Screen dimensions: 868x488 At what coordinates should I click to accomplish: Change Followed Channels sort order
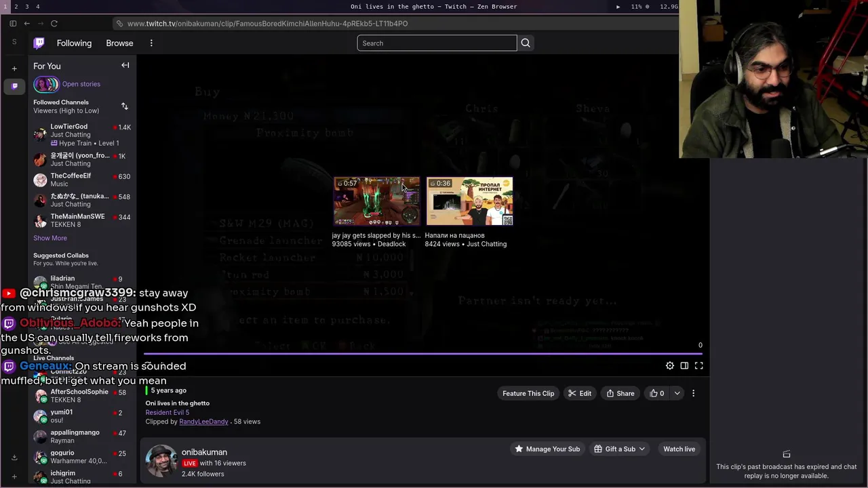[124, 106]
